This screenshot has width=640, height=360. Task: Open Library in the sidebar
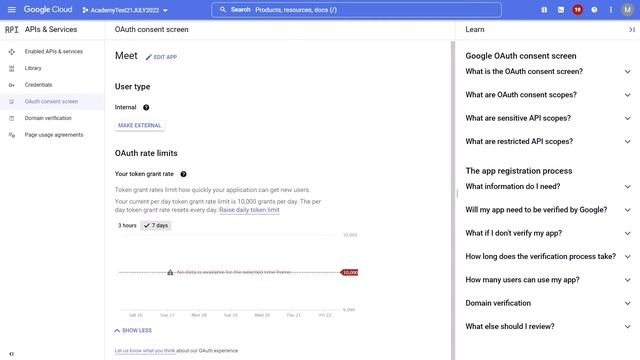(x=33, y=68)
